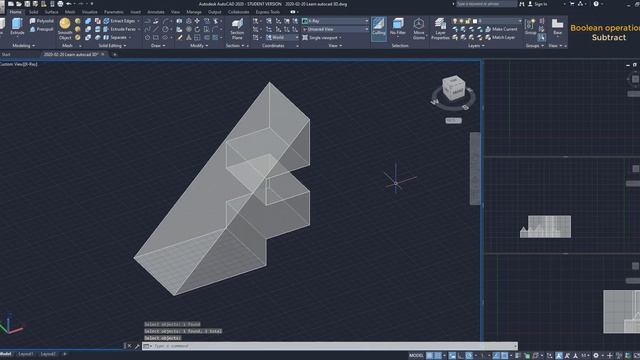Click the ViewCube in the viewport
Image resolution: width=640 pixels, height=360 pixels.
tap(453, 87)
